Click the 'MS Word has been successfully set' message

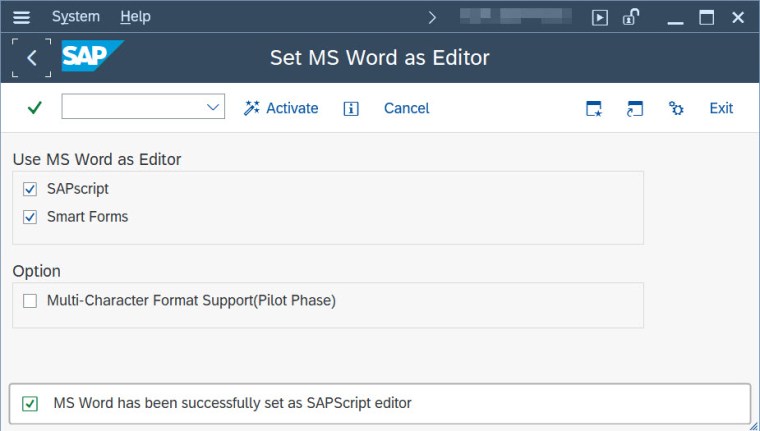(232, 403)
